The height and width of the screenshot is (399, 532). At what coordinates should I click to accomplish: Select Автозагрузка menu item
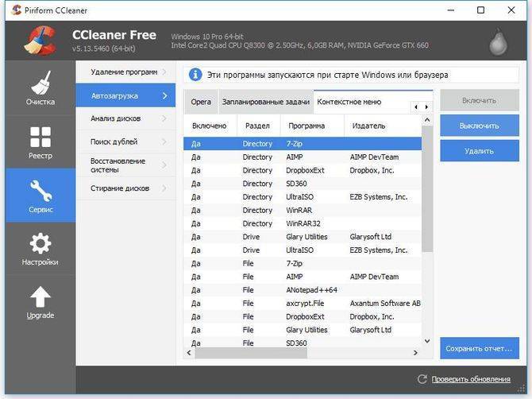pos(125,95)
